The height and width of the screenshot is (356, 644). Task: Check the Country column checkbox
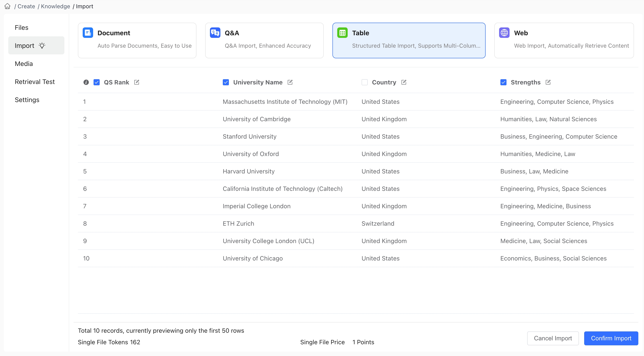364,82
